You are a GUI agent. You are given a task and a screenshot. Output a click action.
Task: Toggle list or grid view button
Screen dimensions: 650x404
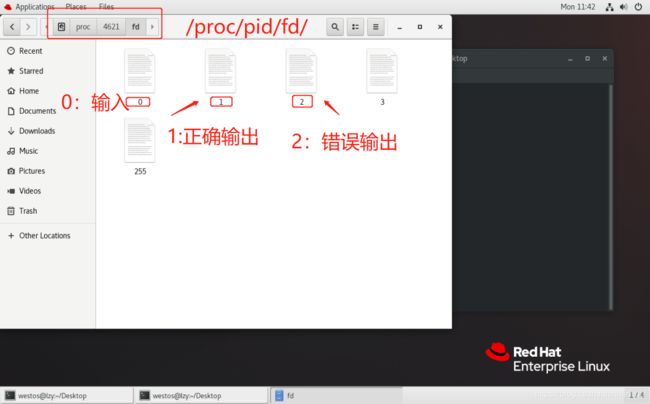(355, 27)
